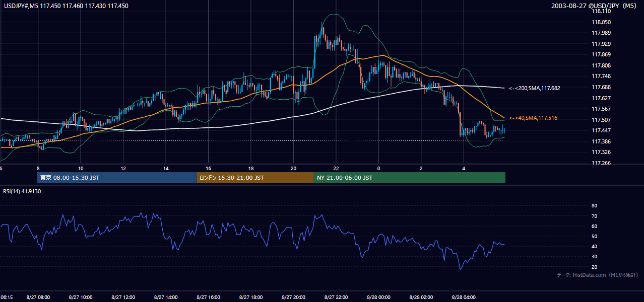Viewport: 644px width, 302px height.
Task: Click the 117.869 price axis label
Action: point(601,55)
